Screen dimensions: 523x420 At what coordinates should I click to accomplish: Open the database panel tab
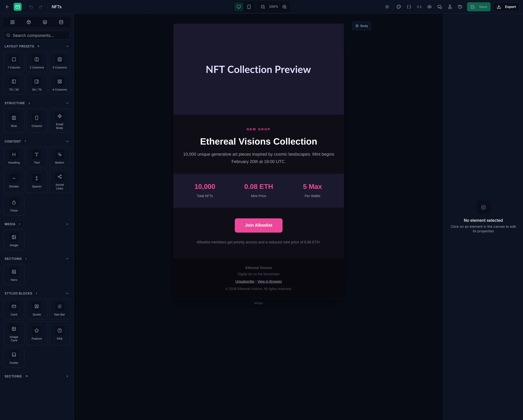click(61, 22)
